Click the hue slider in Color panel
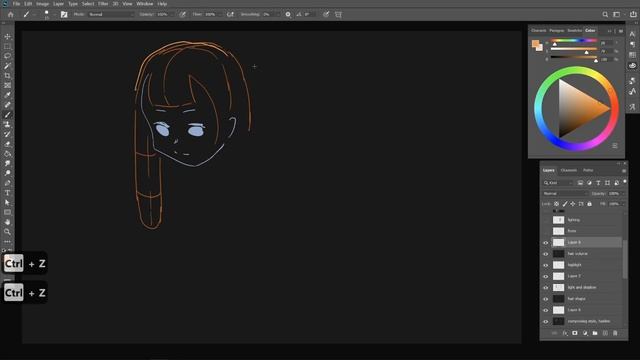The image size is (640, 360). (x=574, y=41)
